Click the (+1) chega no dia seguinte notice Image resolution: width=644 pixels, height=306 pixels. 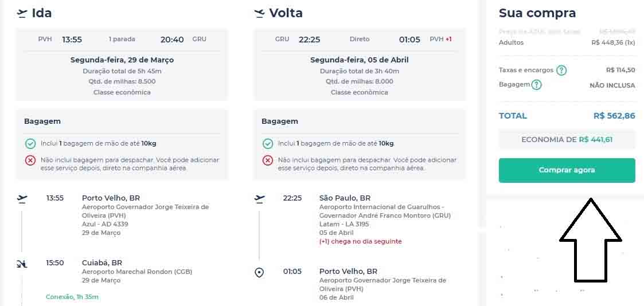[360, 241]
